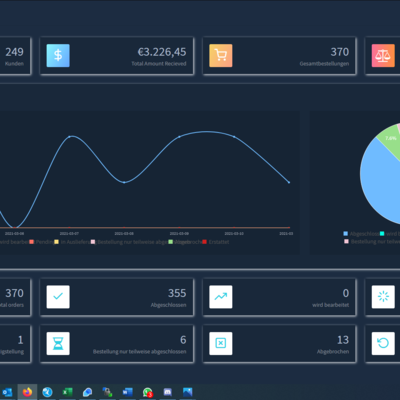This screenshot has width=400, height=400.
Task: Toggle In Auslieferung series in chart legend
Action: click(x=72, y=242)
